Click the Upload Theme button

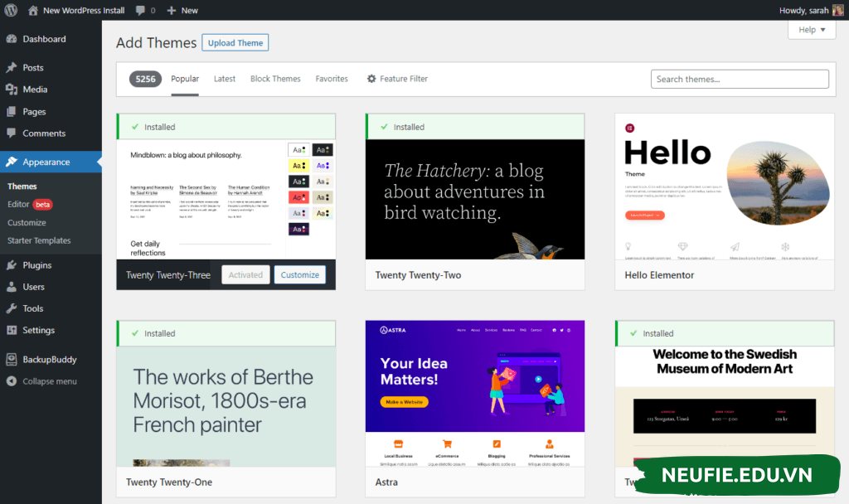[x=235, y=43]
